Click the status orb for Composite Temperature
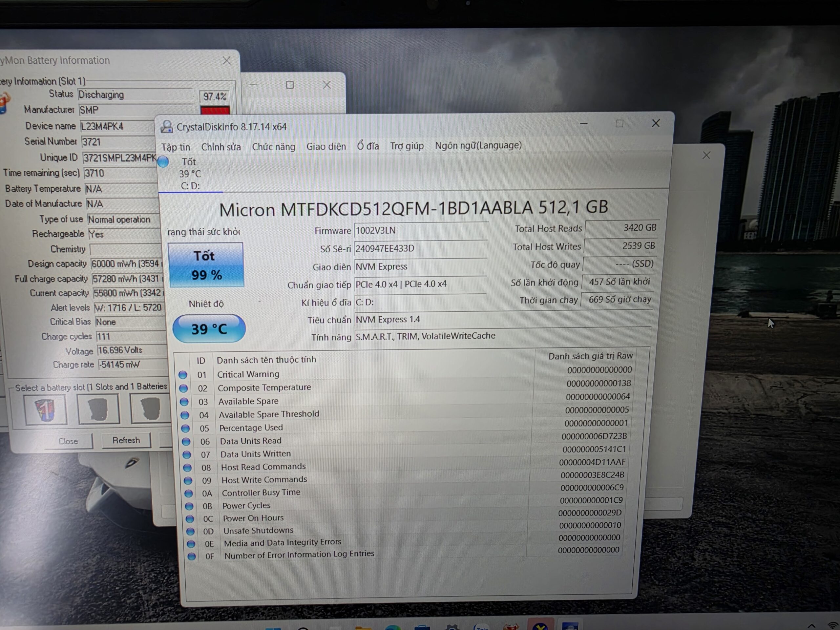The image size is (840, 630). [183, 388]
